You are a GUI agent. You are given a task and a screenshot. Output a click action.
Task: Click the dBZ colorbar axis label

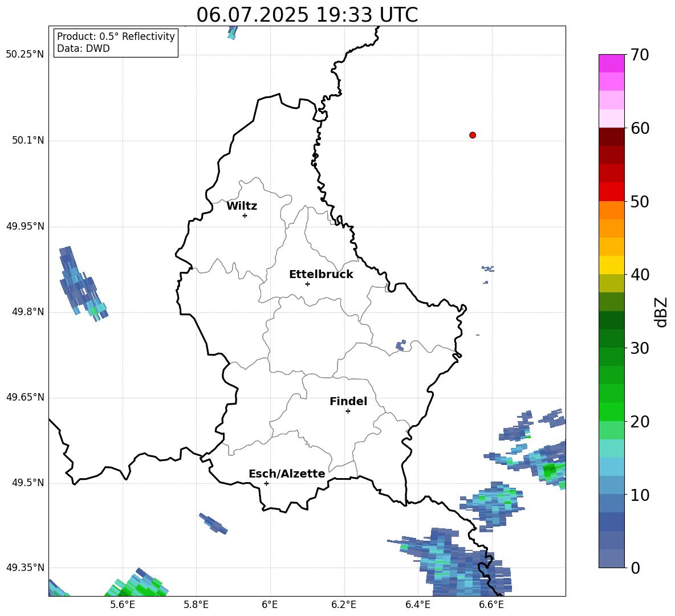coord(661,312)
